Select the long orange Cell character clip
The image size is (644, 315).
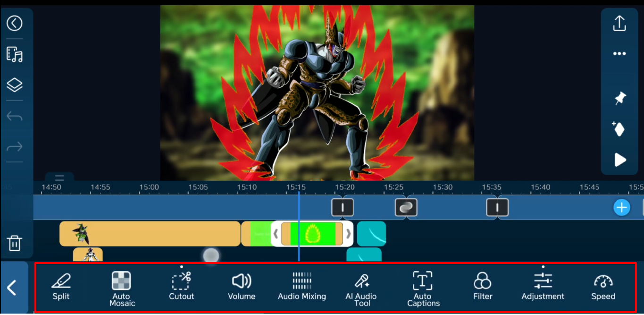150,233
